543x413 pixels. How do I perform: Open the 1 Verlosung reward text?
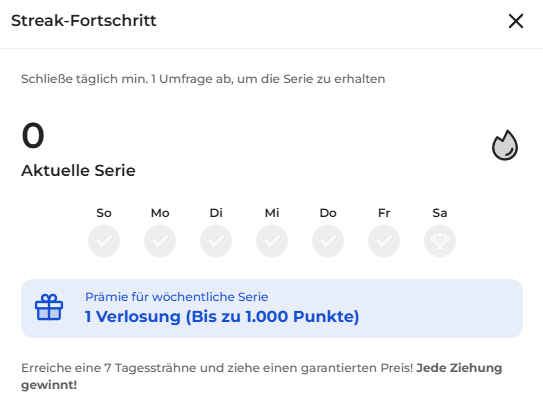pyautogui.click(x=222, y=316)
